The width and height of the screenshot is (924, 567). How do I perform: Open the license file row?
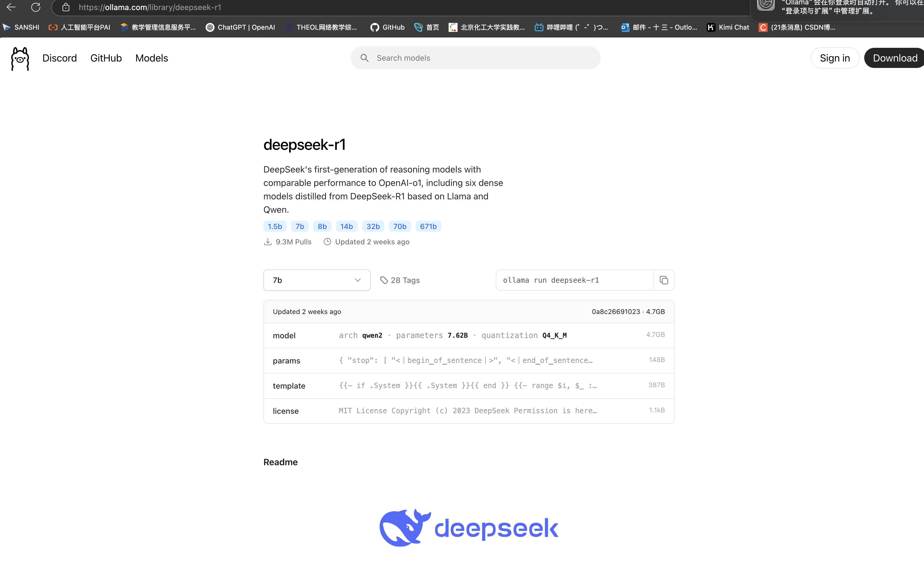pyautogui.click(x=468, y=411)
